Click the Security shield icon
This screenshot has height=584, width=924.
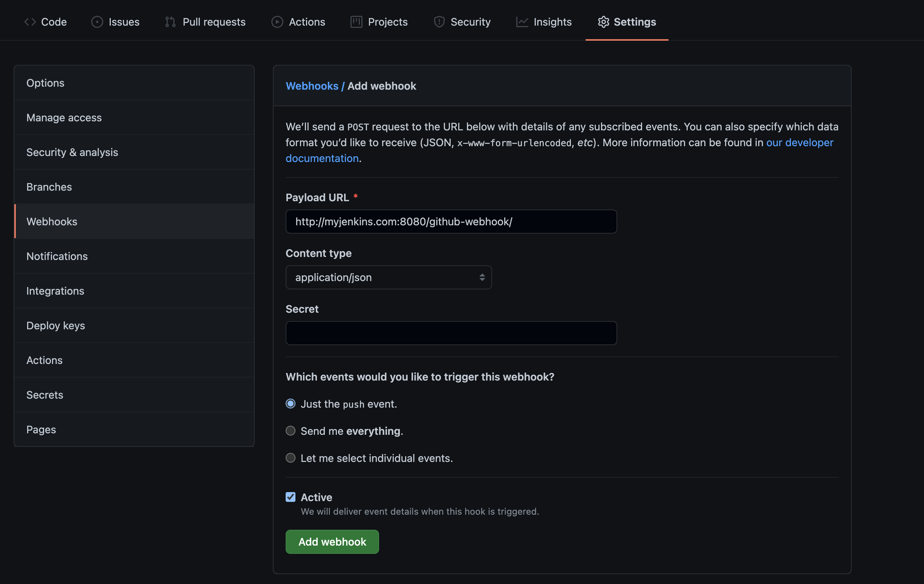[439, 22]
